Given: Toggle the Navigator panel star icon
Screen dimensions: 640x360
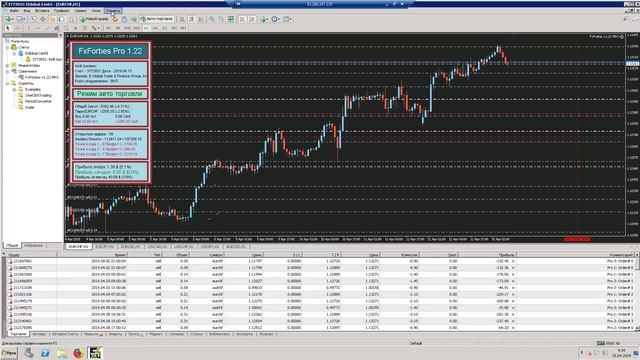Looking at the screenshot, I should [x=52, y=19].
